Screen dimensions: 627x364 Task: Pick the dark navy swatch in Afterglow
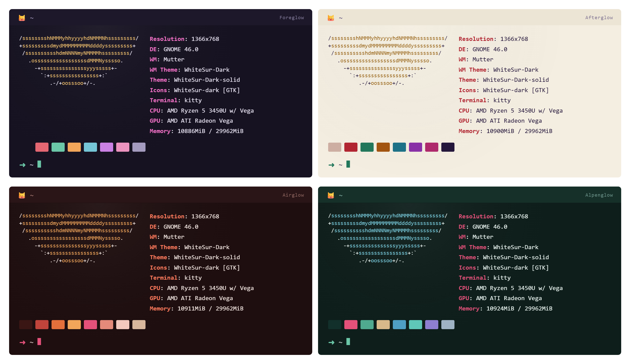[448, 147]
